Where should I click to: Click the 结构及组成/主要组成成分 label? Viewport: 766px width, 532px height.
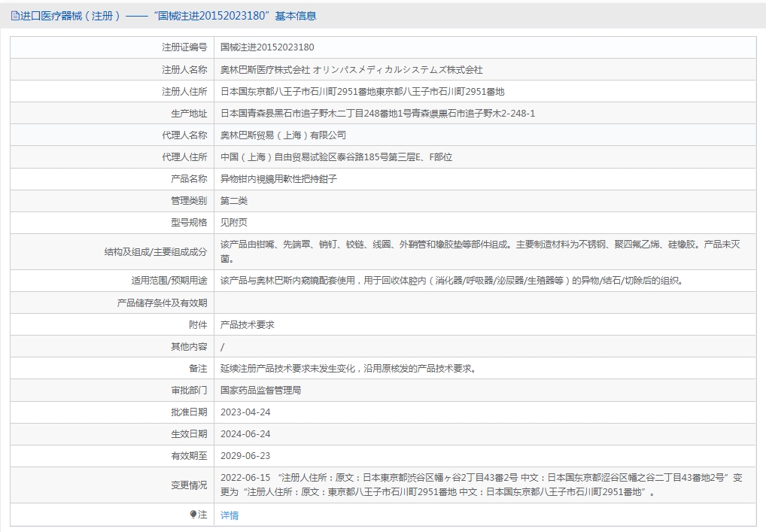pos(156,251)
